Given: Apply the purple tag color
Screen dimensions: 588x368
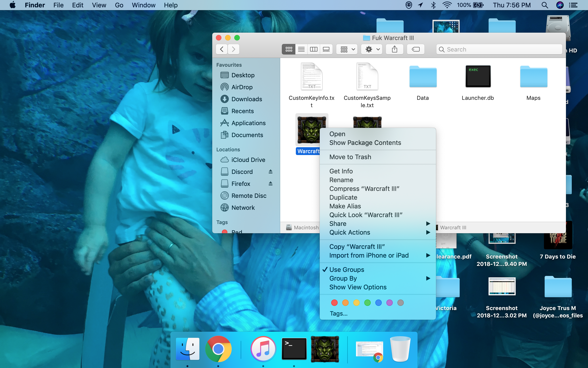Looking at the screenshot, I should pos(390,302).
